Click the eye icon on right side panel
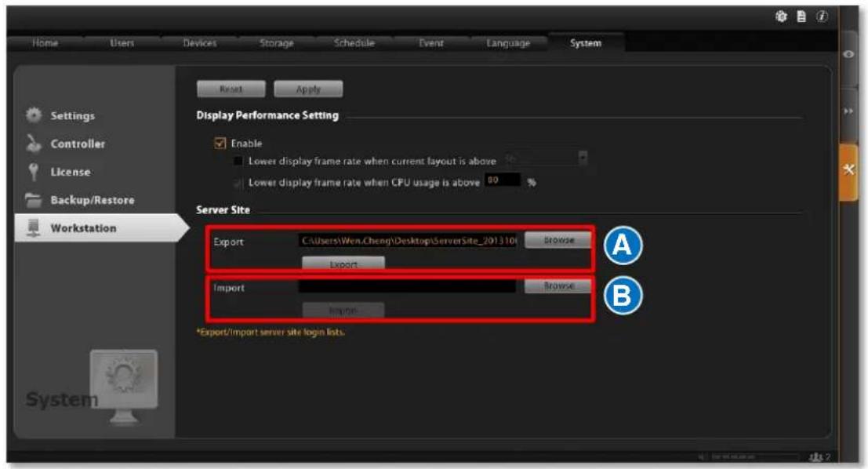Viewport: 868px width, 469px height. (x=848, y=54)
